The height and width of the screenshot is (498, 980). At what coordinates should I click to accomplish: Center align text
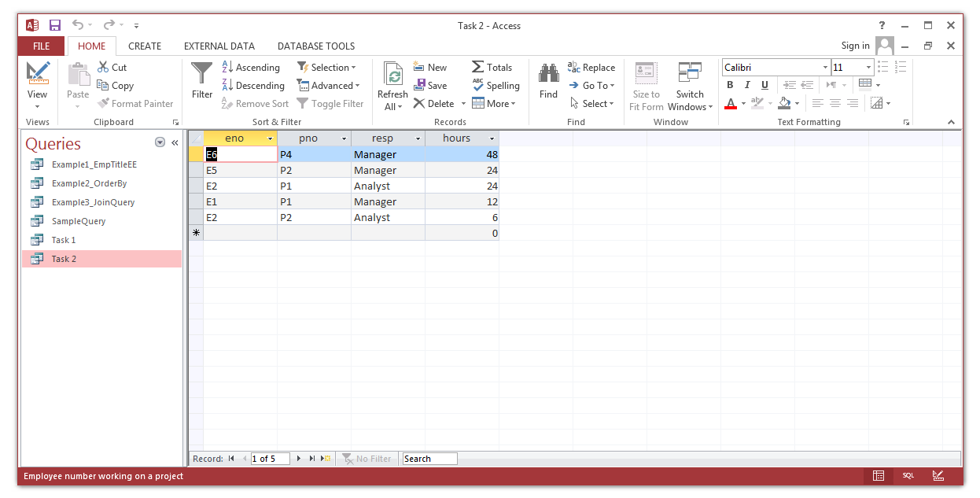pyautogui.click(x=835, y=103)
